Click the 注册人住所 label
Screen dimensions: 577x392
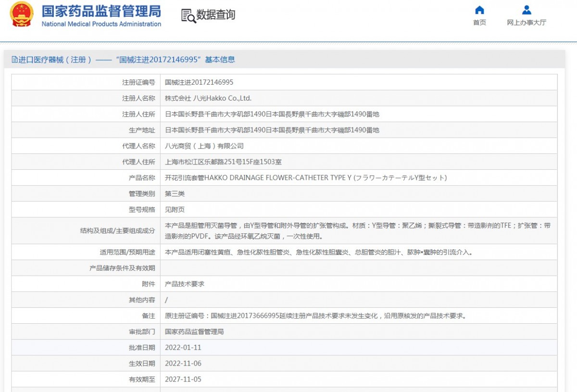138,114
